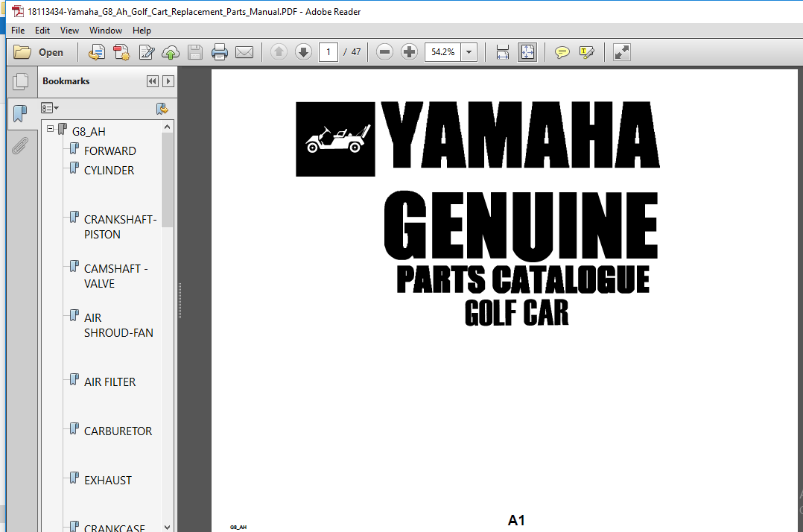Screen dimensions: 803x532
Task: Open the CRANKSHAFT-PISTON bookmark
Action: 121,227
